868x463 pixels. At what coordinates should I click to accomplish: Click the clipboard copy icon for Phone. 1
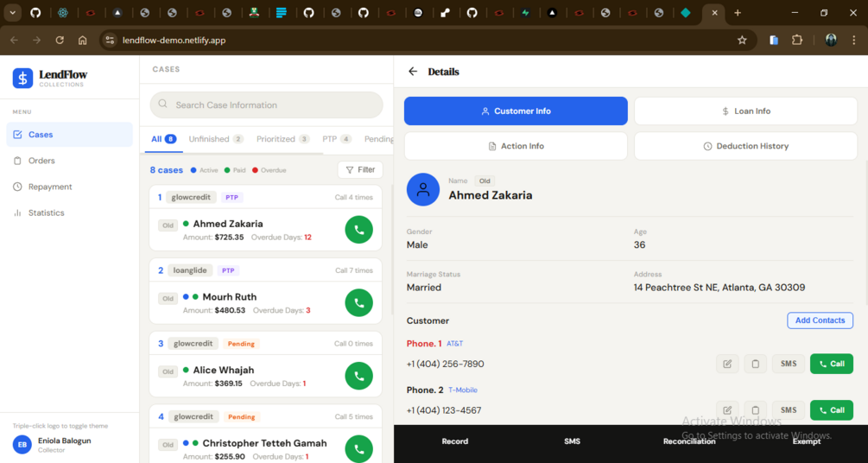click(755, 364)
